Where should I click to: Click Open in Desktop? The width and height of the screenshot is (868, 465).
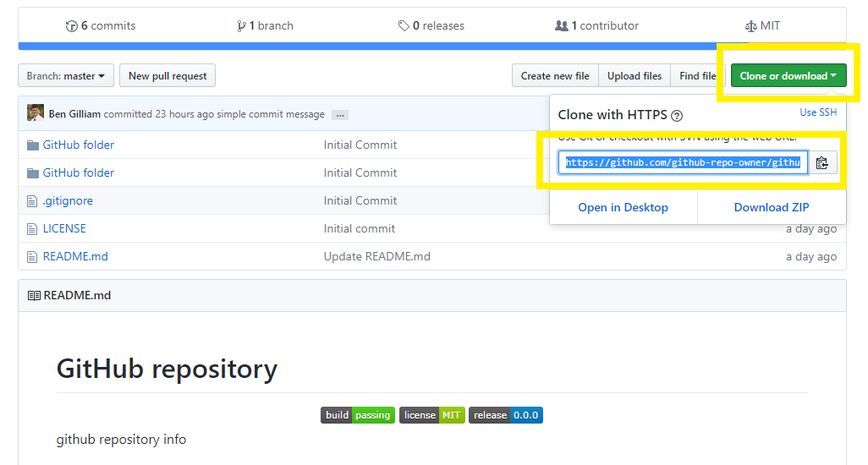624,207
